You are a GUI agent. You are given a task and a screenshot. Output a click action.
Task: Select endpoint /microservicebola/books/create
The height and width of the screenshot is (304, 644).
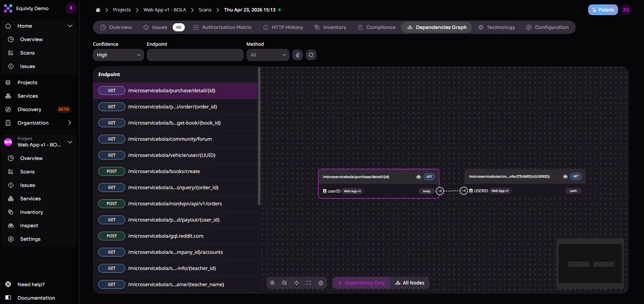tap(175, 171)
